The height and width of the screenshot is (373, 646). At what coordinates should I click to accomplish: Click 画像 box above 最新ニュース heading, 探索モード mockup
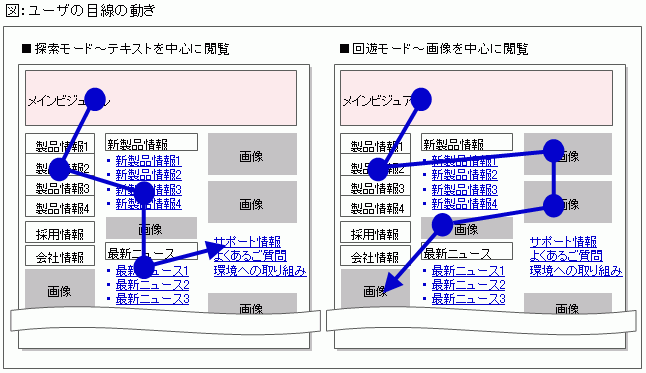point(151,228)
